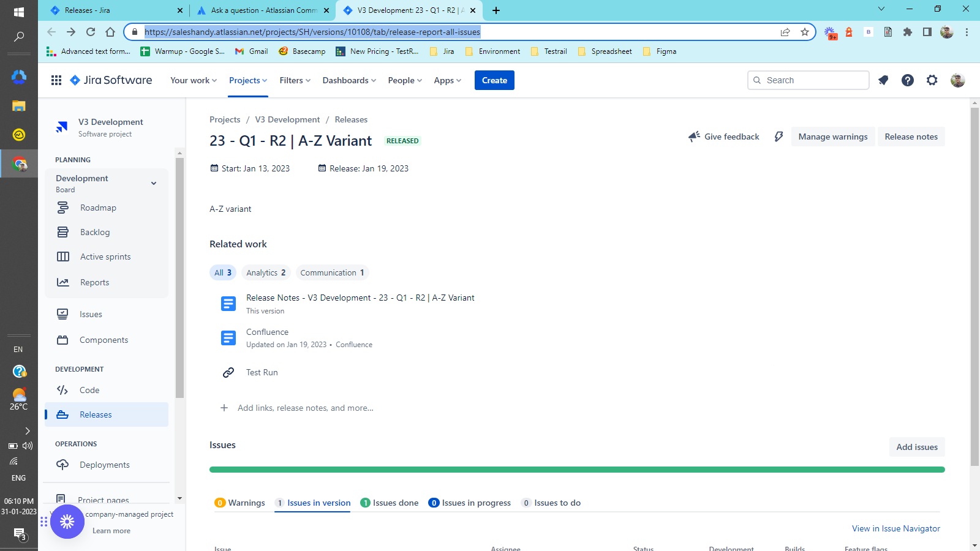Open the Help question mark icon
The width and height of the screenshot is (980, 551).
(908, 80)
